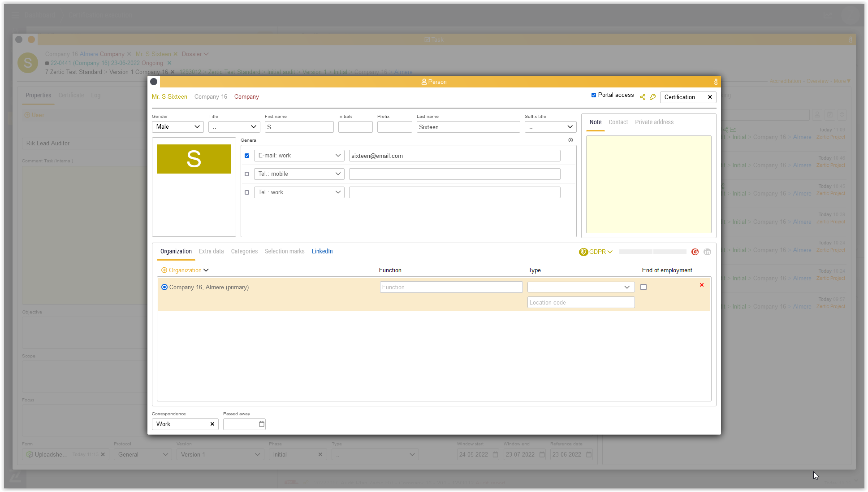Viewport: 868px width, 492px height.
Task: Open the organization Type dropdown
Action: click(581, 287)
